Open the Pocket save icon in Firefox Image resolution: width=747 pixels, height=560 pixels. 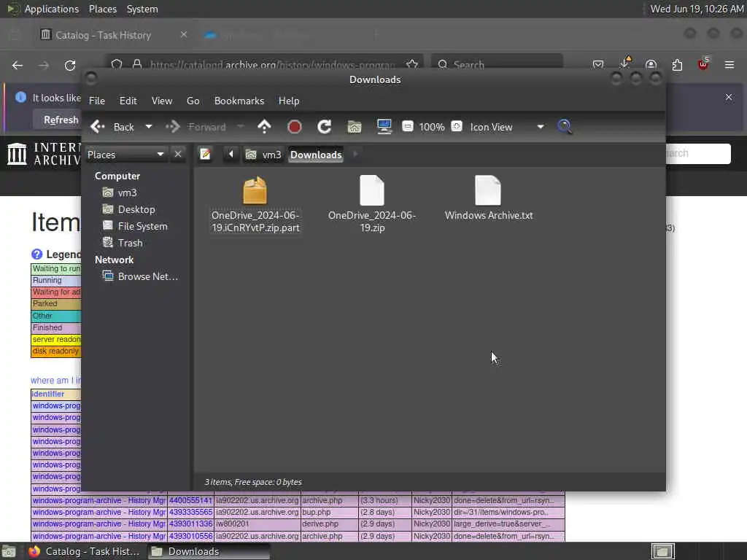598,65
